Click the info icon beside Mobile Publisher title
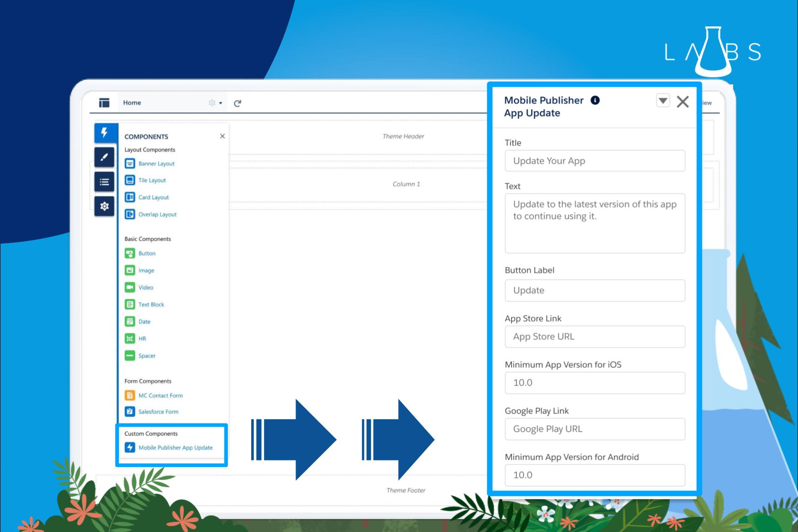The image size is (798, 532). [x=595, y=100]
